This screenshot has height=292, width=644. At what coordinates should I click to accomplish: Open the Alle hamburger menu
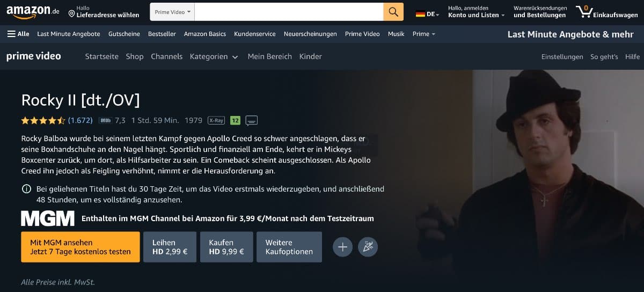[18, 34]
